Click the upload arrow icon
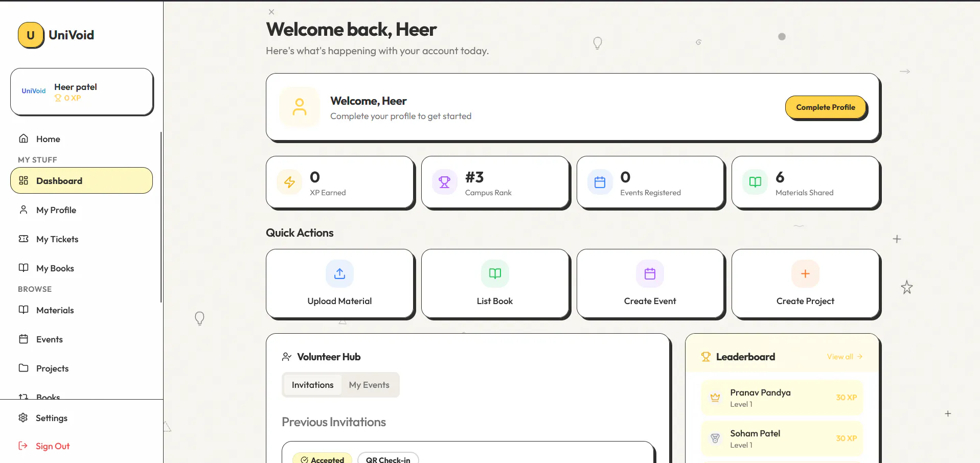 pyautogui.click(x=339, y=274)
